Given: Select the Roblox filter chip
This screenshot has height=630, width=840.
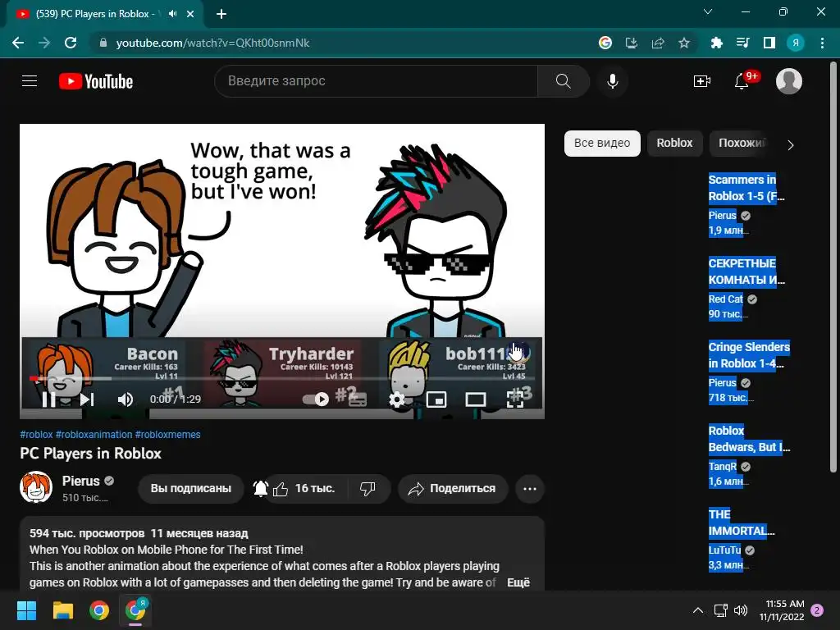Looking at the screenshot, I should pos(674,143).
